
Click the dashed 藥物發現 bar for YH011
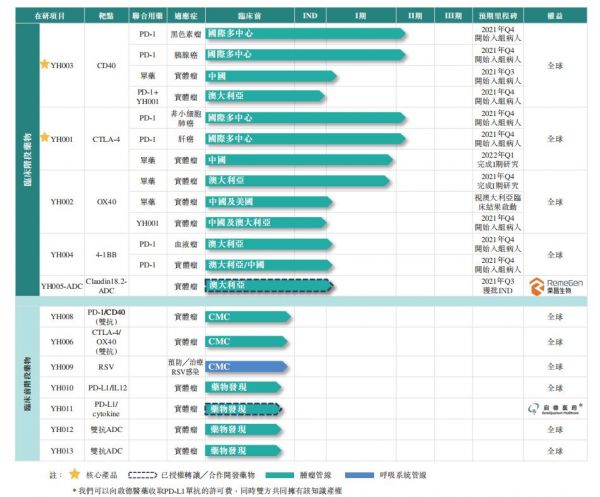pos(240,409)
